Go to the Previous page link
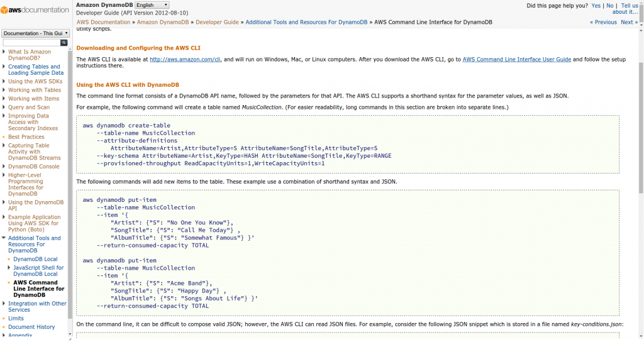Image resolution: width=644 pixels, height=342 pixels. pos(603,22)
